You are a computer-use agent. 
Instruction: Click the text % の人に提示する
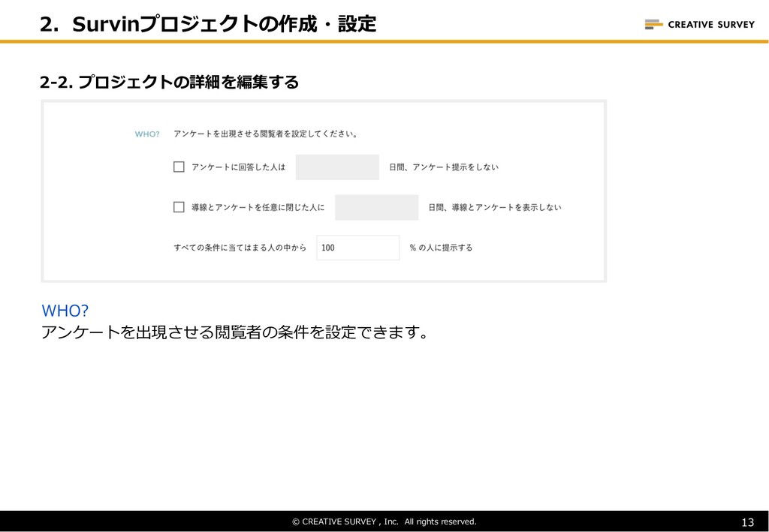click(x=441, y=248)
